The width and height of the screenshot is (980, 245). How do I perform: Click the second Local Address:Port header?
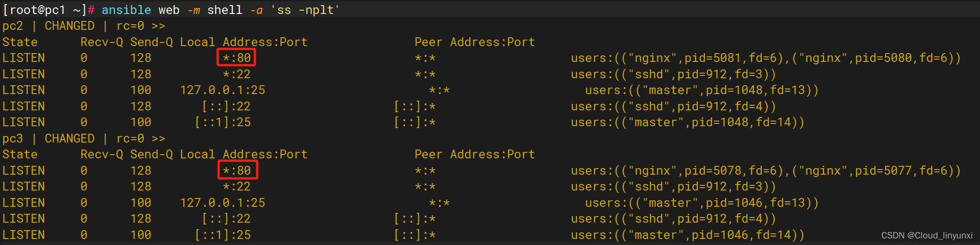[244, 155]
